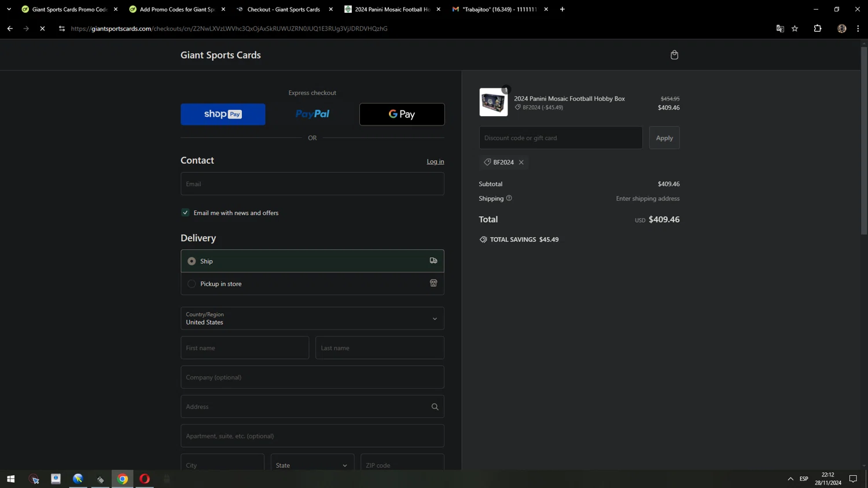The height and width of the screenshot is (488, 868).
Task: View site information icon in address bar
Action: coord(62,28)
